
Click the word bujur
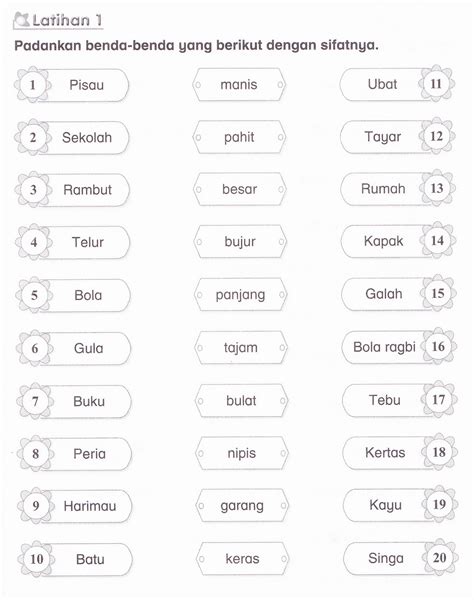(240, 242)
